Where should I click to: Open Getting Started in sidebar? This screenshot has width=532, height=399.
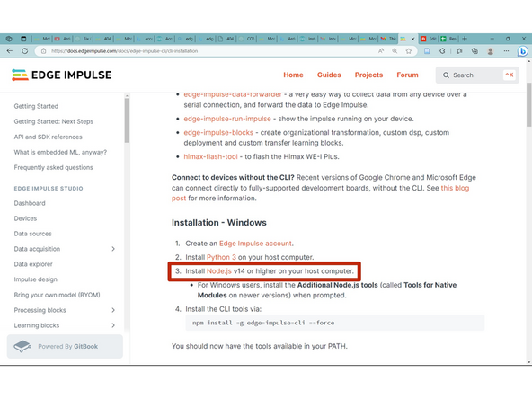pos(36,106)
